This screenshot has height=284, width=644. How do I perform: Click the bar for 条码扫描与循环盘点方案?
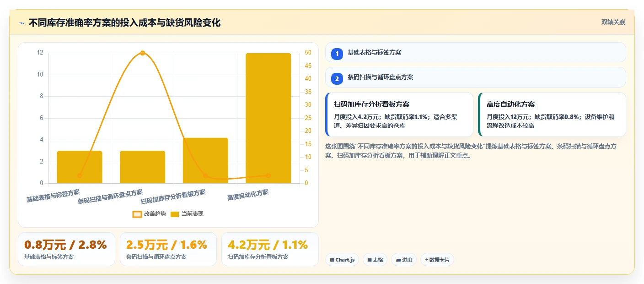coord(142,167)
